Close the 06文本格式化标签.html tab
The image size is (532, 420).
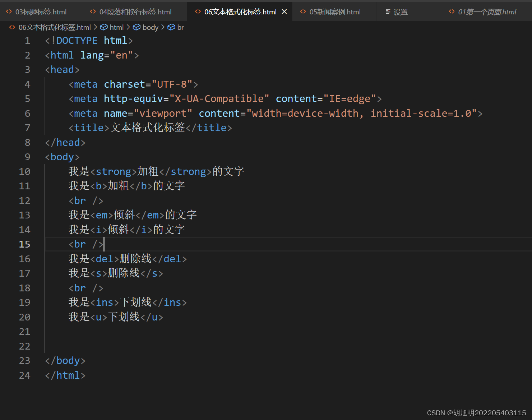[x=284, y=11]
